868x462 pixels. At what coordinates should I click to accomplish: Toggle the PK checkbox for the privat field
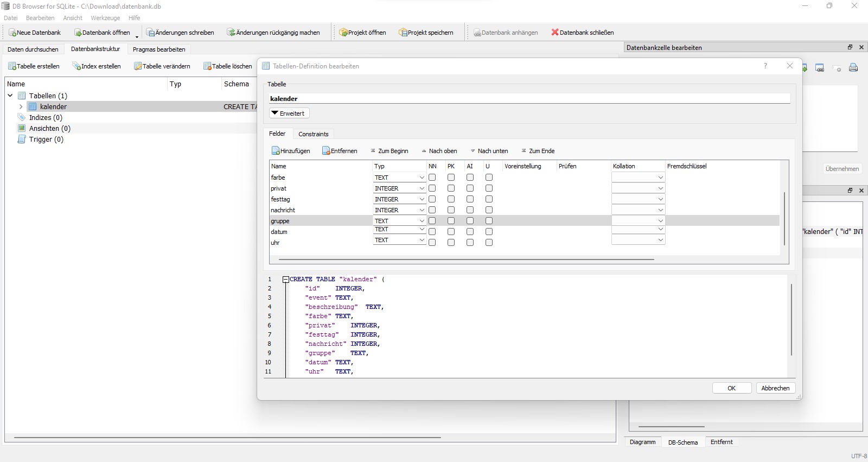pyautogui.click(x=451, y=188)
